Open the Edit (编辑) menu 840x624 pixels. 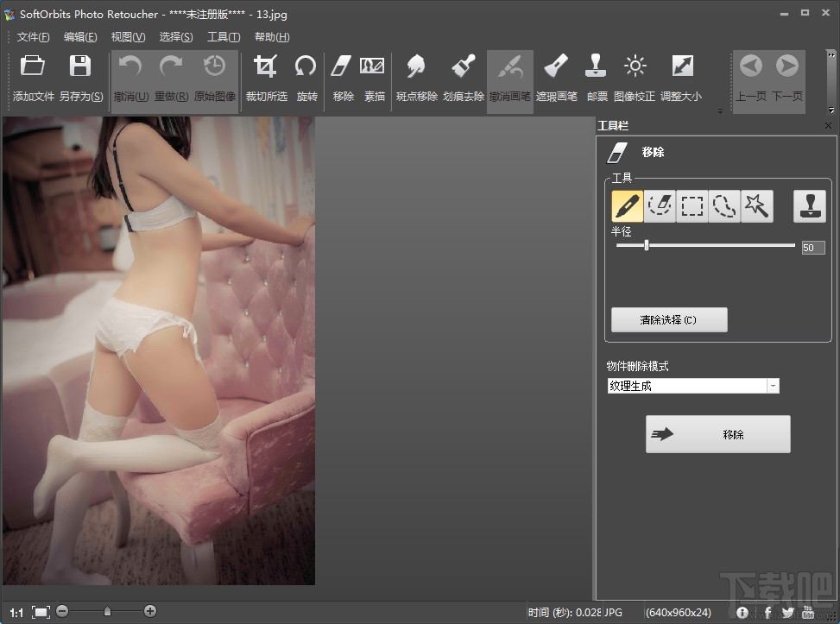pos(80,37)
